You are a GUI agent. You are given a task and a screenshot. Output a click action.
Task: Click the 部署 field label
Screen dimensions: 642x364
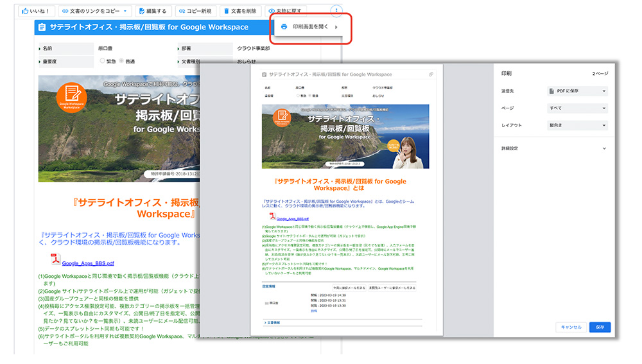click(x=186, y=48)
